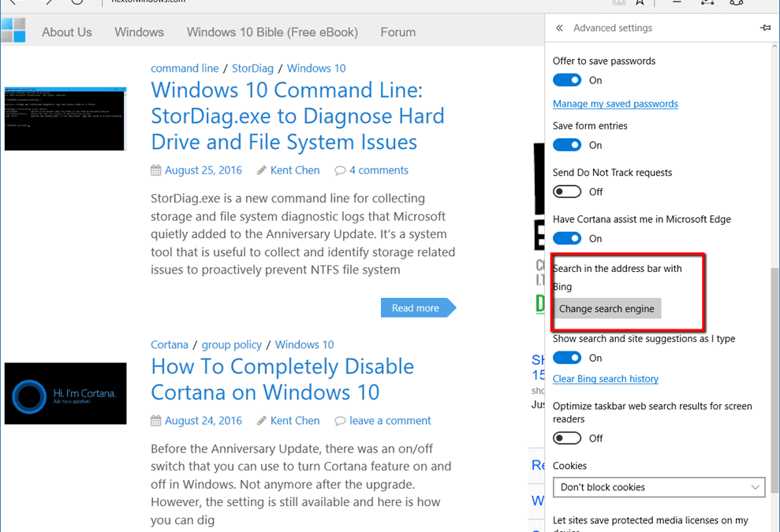Click the Change search engine button
This screenshot has width=780, height=532.
[606, 309]
